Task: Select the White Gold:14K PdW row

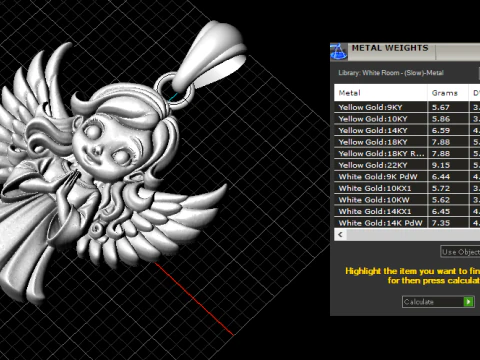Action: 407,223
